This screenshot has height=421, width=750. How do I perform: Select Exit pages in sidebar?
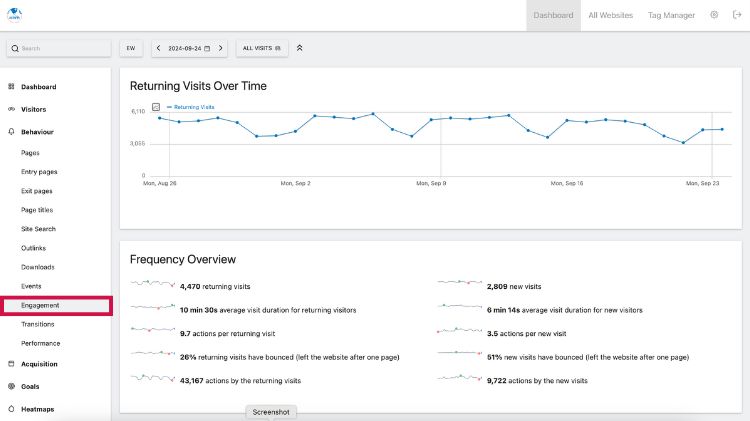[x=37, y=191]
